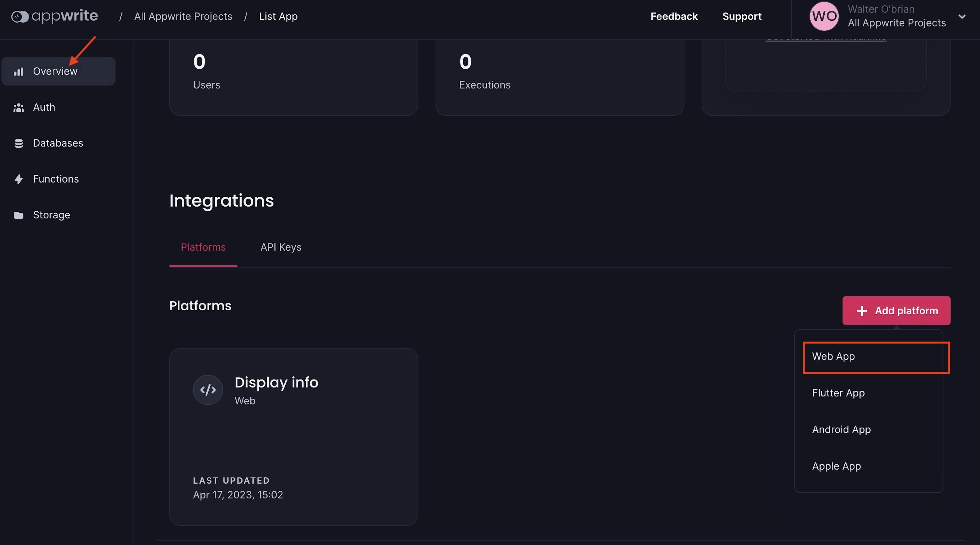
Task: Click the Storage folder icon
Action: pos(19,215)
